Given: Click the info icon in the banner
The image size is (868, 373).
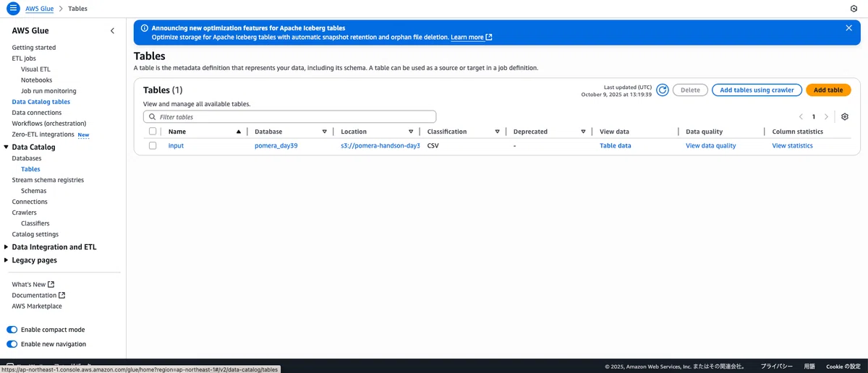Looking at the screenshot, I should click(x=144, y=27).
